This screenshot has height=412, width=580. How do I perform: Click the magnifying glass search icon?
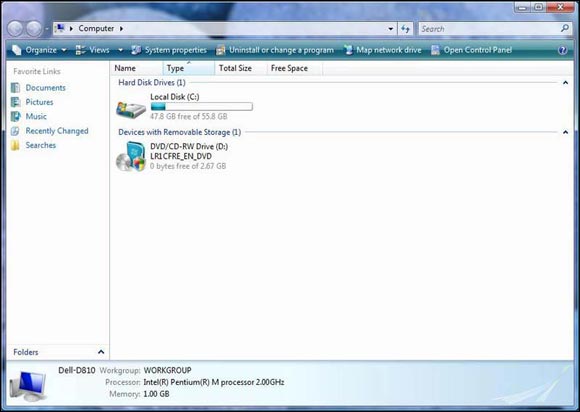click(x=565, y=28)
